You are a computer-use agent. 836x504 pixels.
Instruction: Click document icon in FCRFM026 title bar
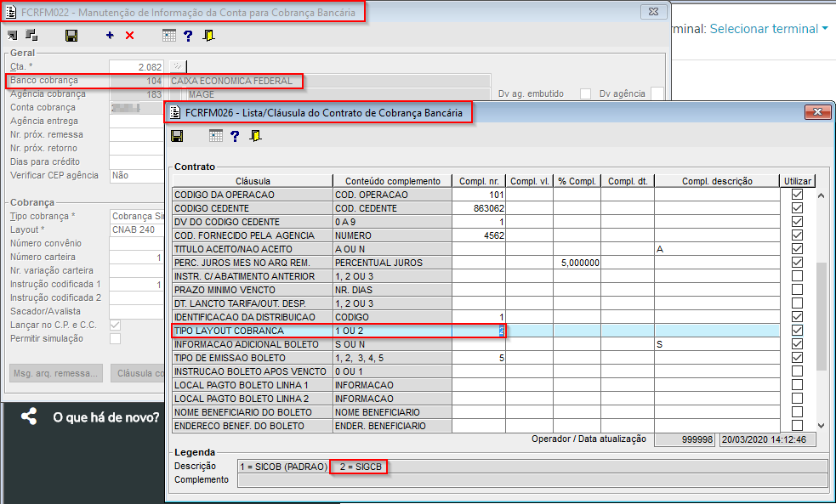point(175,112)
